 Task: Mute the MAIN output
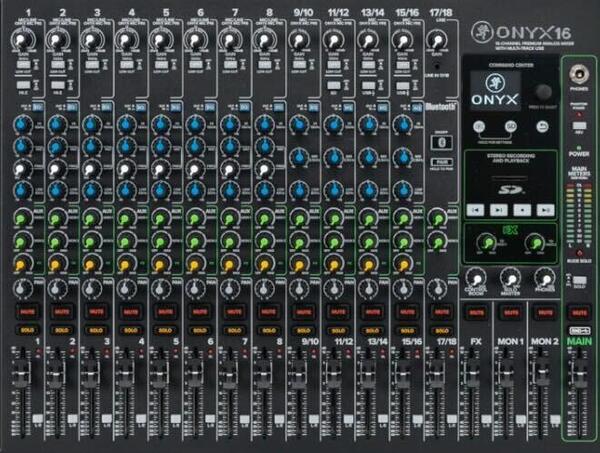click(x=579, y=313)
